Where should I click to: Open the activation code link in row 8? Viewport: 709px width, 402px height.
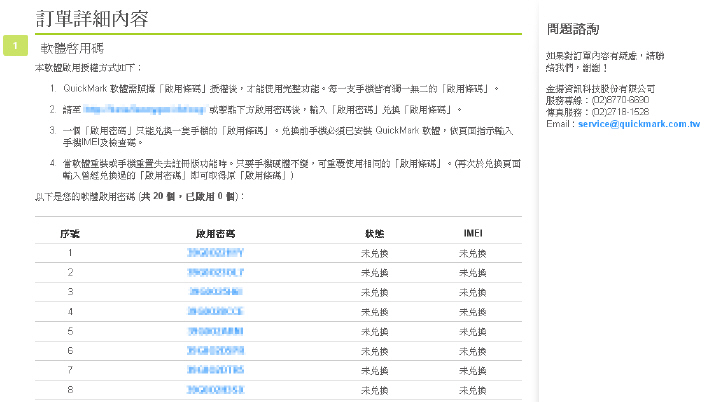point(215,389)
